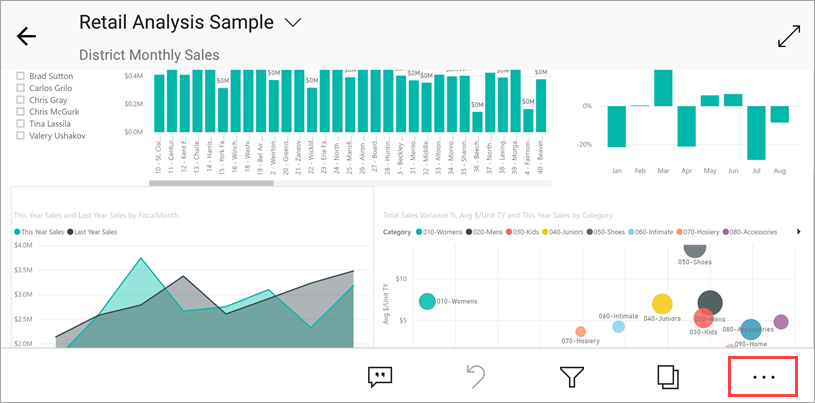Open the report pages icon
Screen dimensions: 815x403
(x=667, y=377)
